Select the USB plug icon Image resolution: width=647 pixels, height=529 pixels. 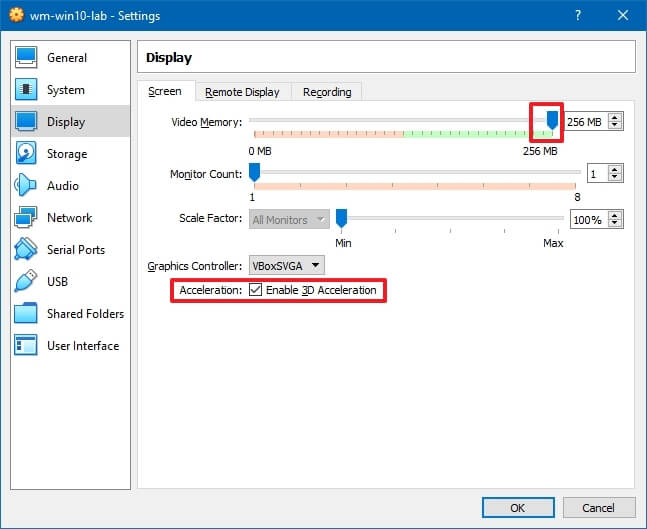tap(26, 281)
